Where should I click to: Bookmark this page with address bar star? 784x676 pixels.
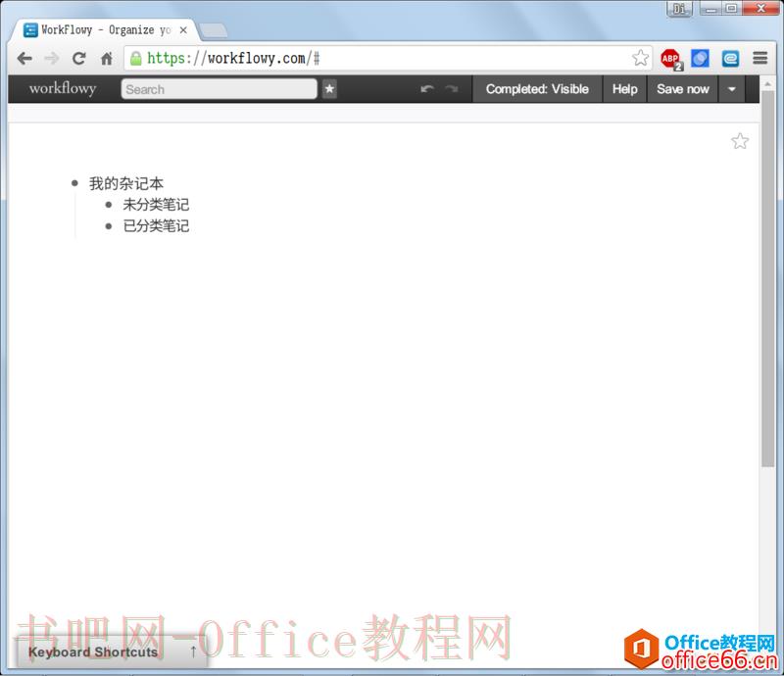click(x=640, y=58)
